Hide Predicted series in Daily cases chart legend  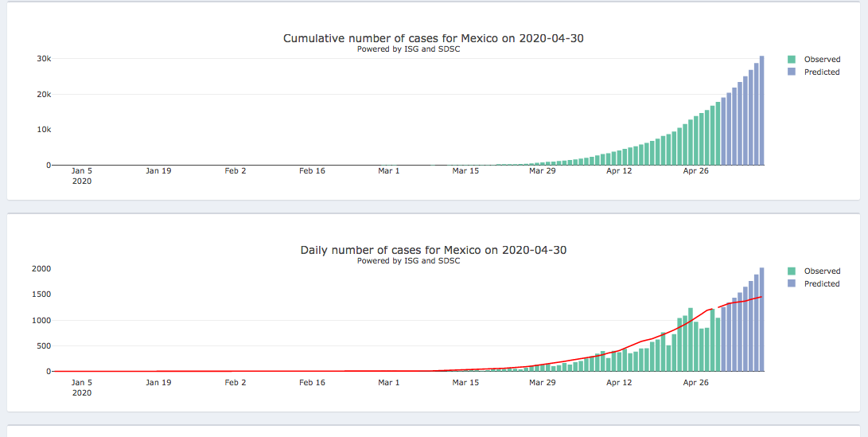click(821, 284)
